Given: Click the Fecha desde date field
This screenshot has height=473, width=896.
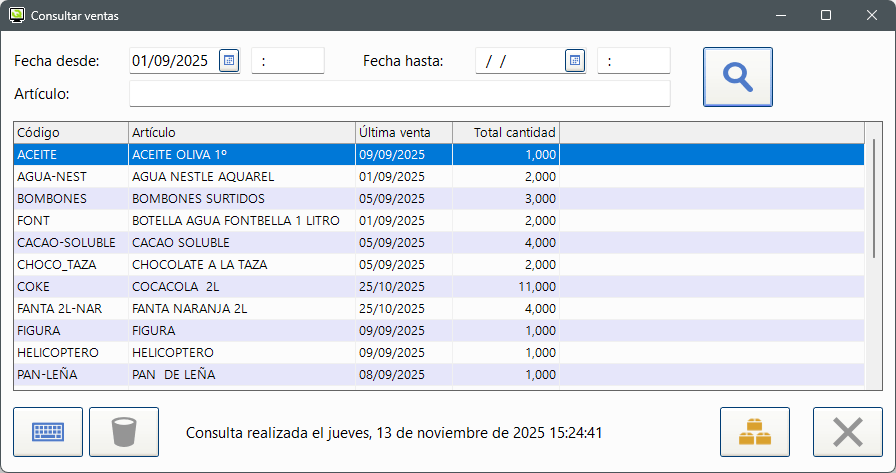Looking at the screenshot, I should 172,61.
